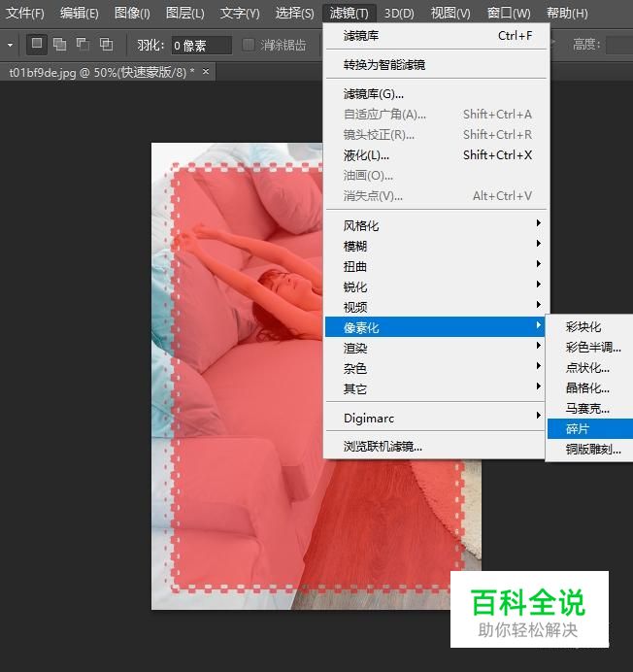The image size is (633, 672).
Task: Open the 图层(L) menu
Action: pyautogui.click(x=185, y=14)
